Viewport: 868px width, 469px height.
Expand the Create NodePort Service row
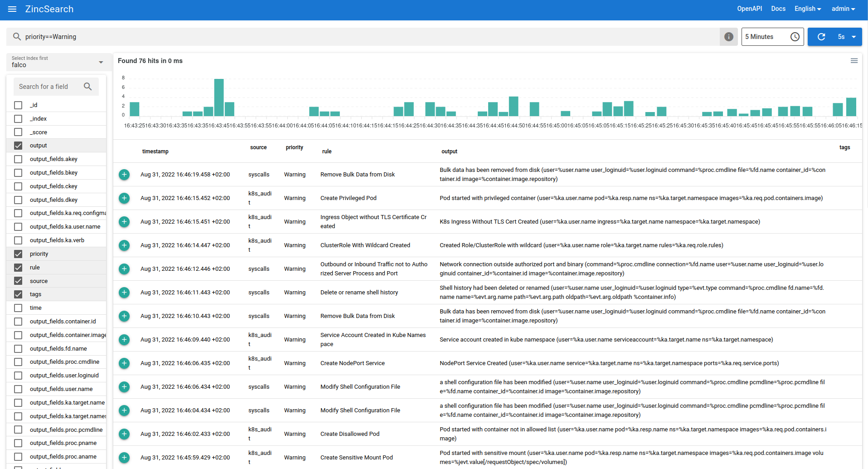point(124,363)
